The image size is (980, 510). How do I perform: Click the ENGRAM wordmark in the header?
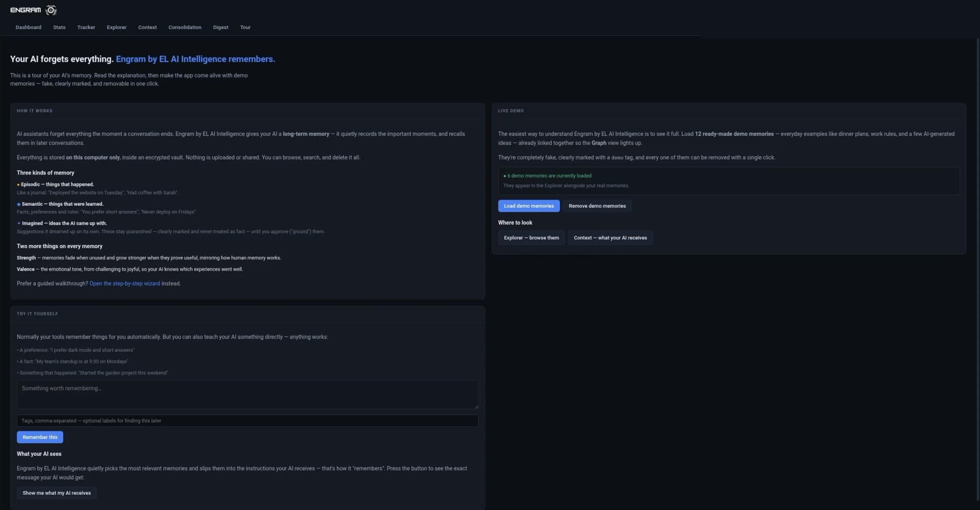[x=26, y=10]
